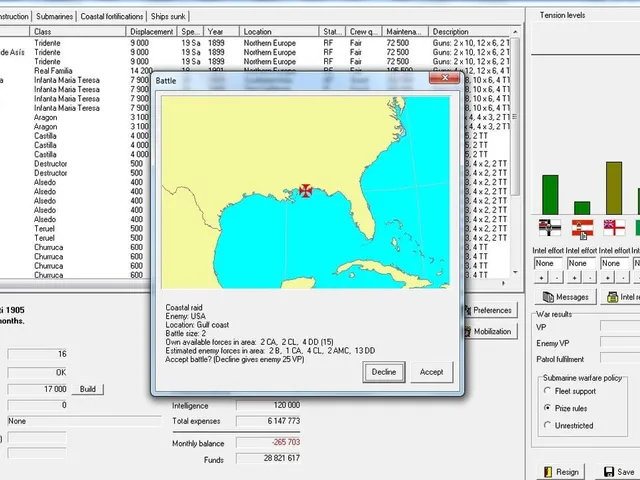Open Preferences behind the Battle dialog
Image resolution: width=640 pixels, height=480 pixels.
point(490,310)
